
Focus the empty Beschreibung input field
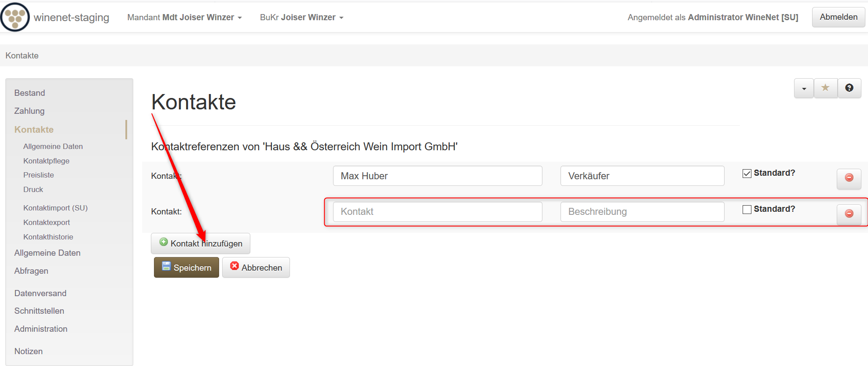click(x=642, y=212)
